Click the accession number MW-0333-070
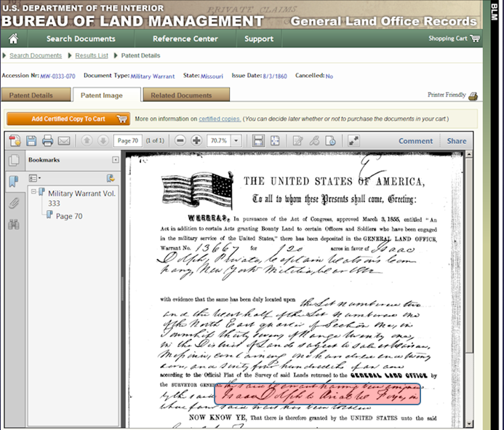 pyautogui.click(x=58, y=76)
